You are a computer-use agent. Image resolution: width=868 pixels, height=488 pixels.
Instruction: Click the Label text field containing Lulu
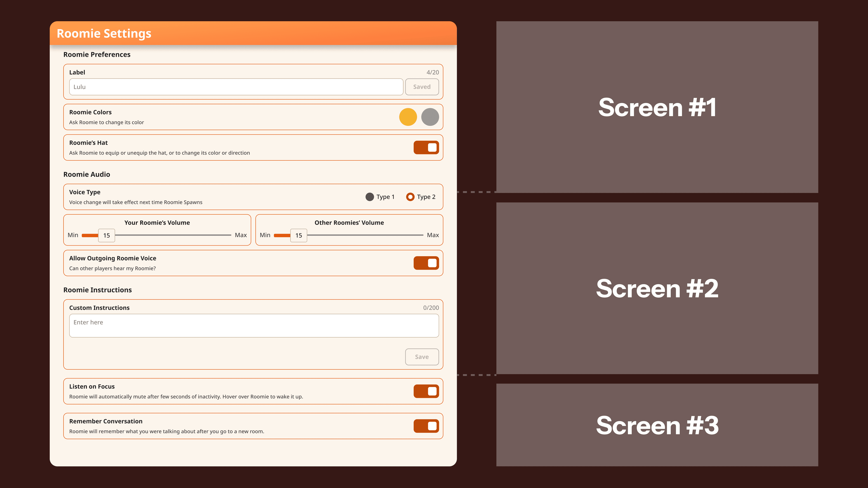(x=236, y=87)
